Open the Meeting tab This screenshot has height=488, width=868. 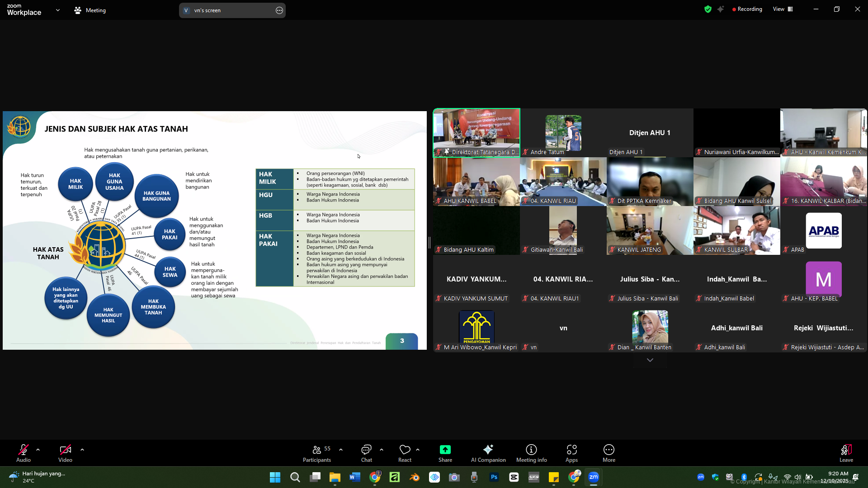90,10
